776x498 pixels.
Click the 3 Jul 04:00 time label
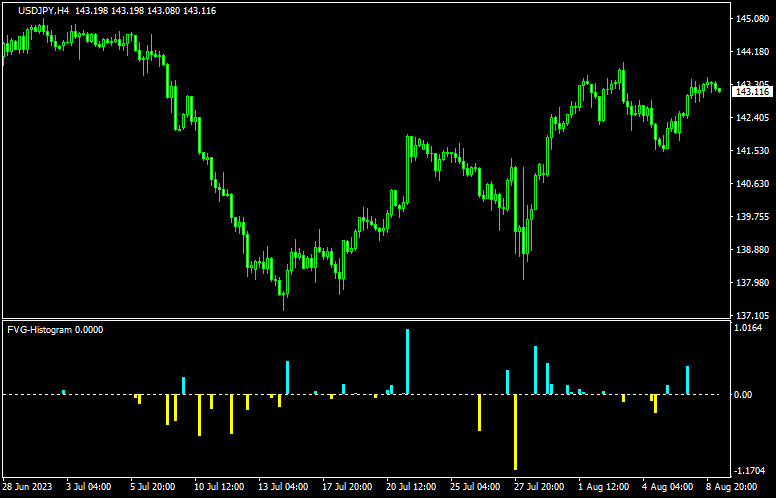(x=89, y=487)
